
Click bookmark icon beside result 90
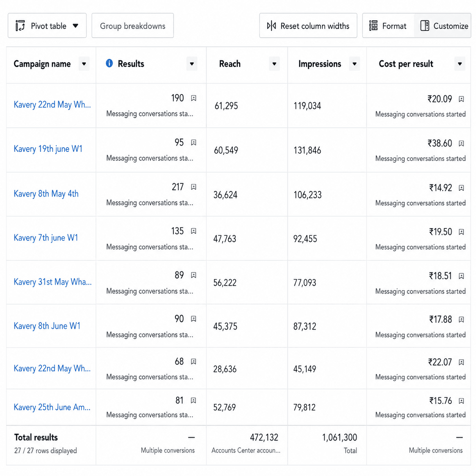(194, 318)
